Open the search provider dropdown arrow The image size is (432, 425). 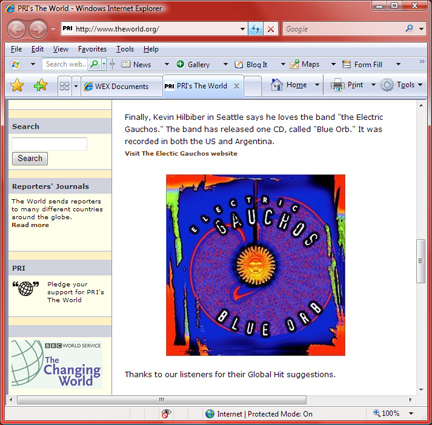click(x=421, y=29)
